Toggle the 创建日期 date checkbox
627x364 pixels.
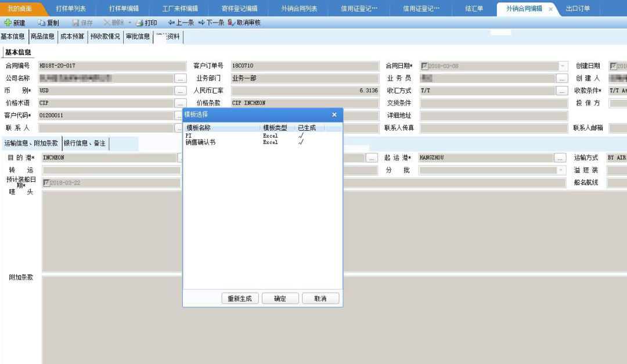pos(613,66)
